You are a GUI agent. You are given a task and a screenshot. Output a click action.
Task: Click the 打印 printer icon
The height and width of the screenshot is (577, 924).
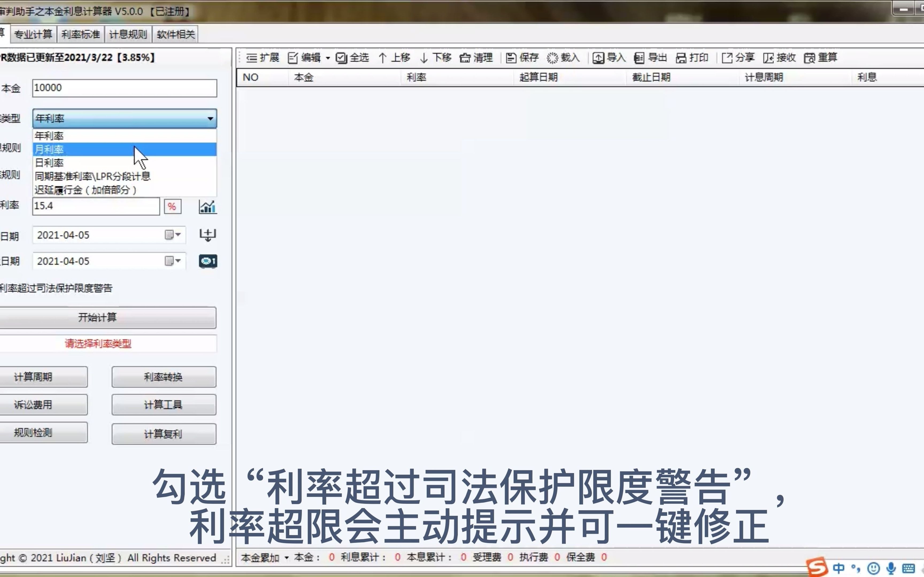pos(681,58)
